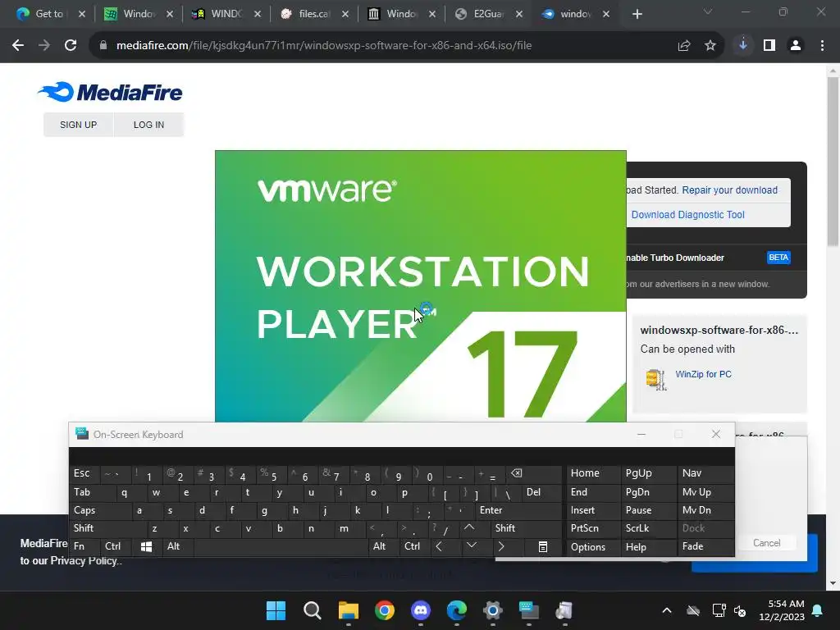The height and width of the screenshot is (630, 840).
Task: Click the WinZip for PC icon
Action: pyautogui.click(x=655, y=379)
